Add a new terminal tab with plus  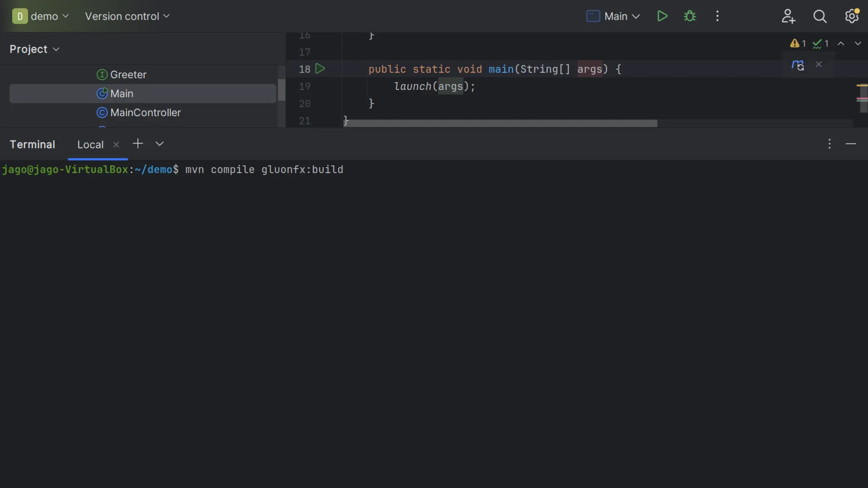coord(138,144)
